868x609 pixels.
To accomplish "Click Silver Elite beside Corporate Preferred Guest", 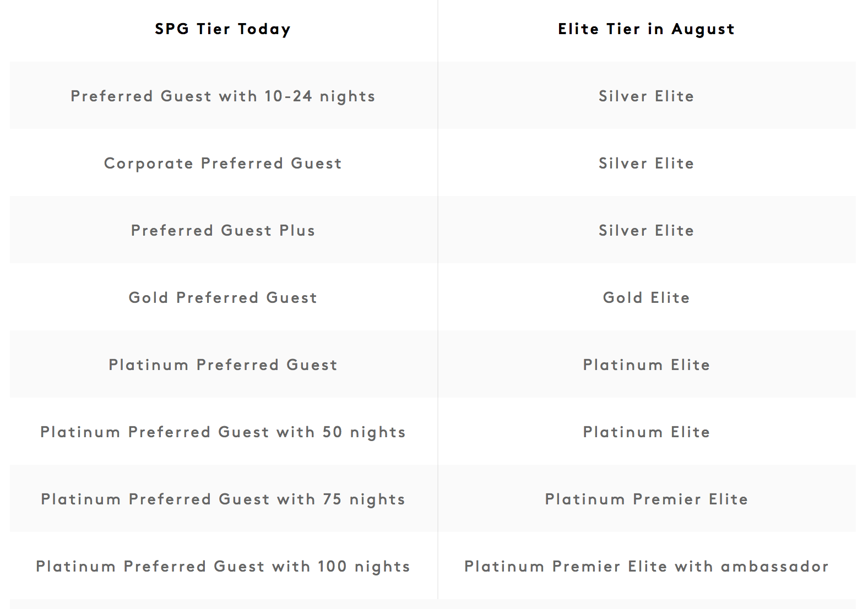I will tap(646, 164).
